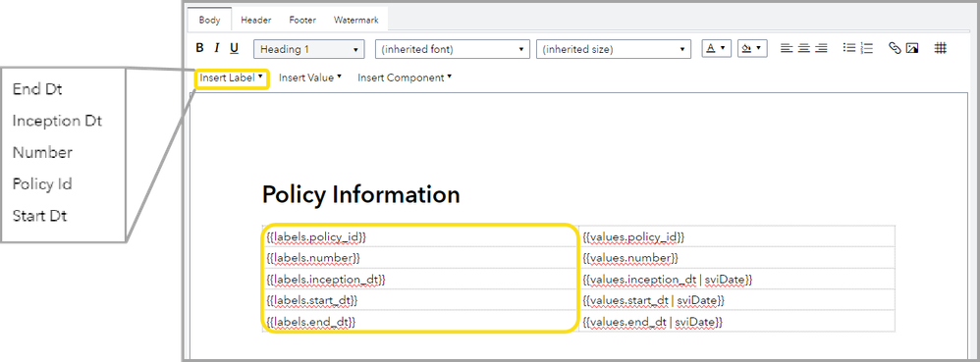Open the Insert Value menu
Screen dimensions: 980x362
click(310, 78)
